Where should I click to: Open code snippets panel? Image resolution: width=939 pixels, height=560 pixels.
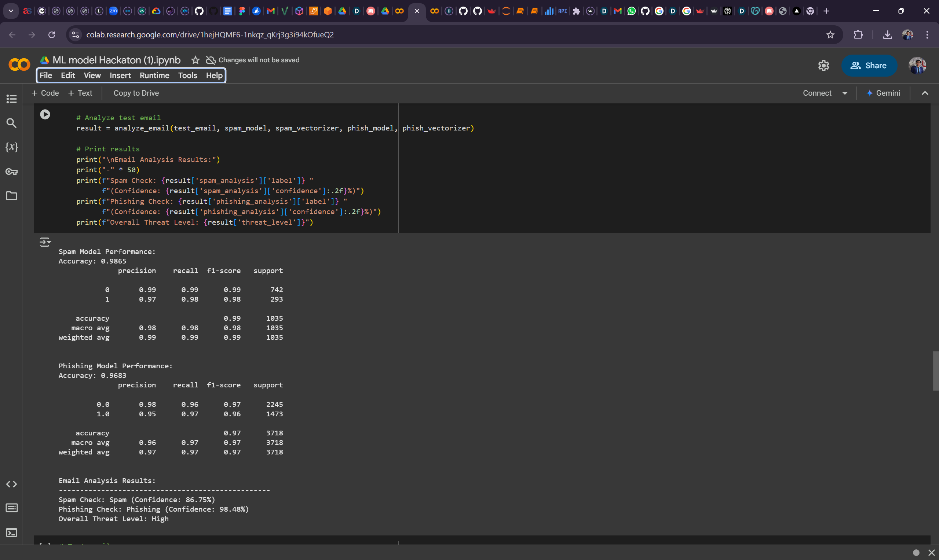coord(11,484)
